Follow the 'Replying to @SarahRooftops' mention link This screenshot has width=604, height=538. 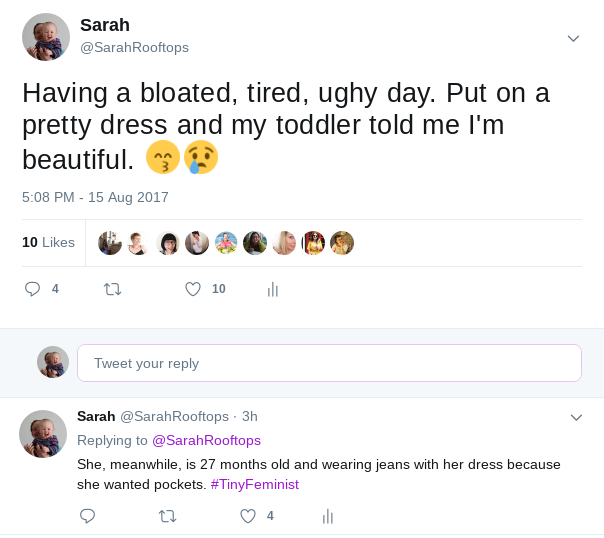coord(206,440)
